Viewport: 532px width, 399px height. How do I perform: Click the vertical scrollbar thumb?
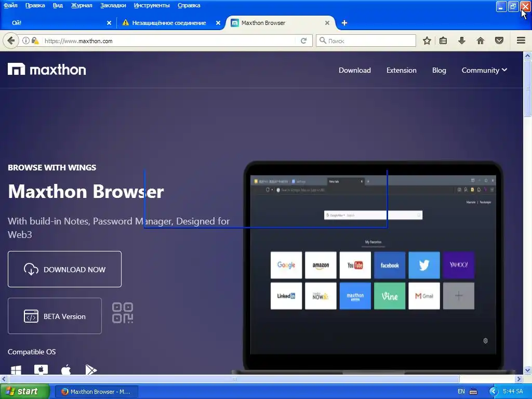[x=528, y=88]
